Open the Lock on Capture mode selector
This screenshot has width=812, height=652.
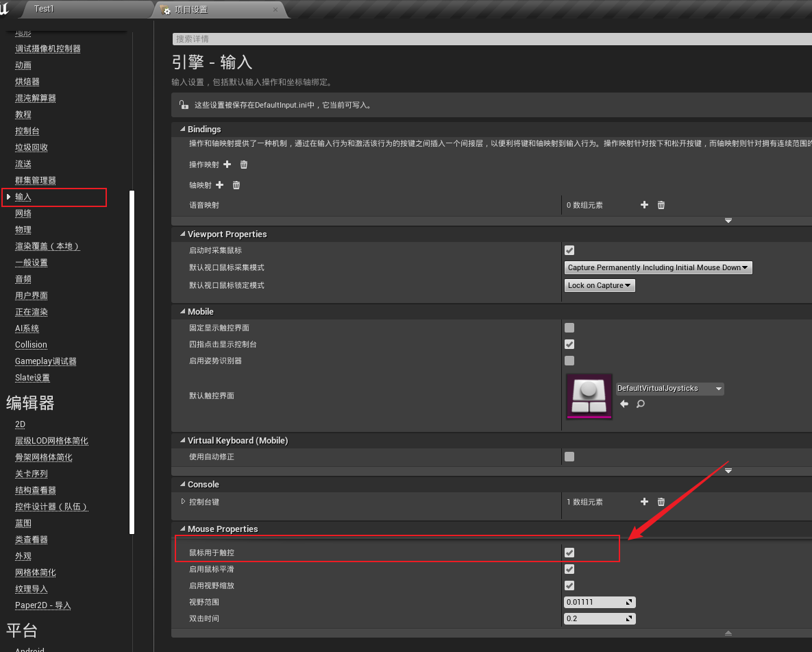pos(600,285)
